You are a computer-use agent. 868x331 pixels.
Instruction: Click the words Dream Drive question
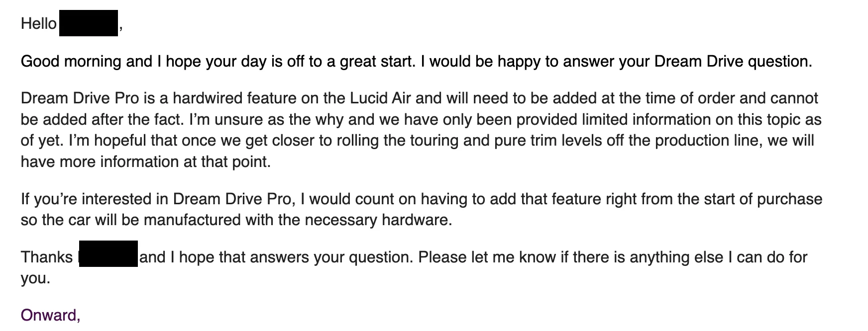pyautogui.click(x=733, y=62)
